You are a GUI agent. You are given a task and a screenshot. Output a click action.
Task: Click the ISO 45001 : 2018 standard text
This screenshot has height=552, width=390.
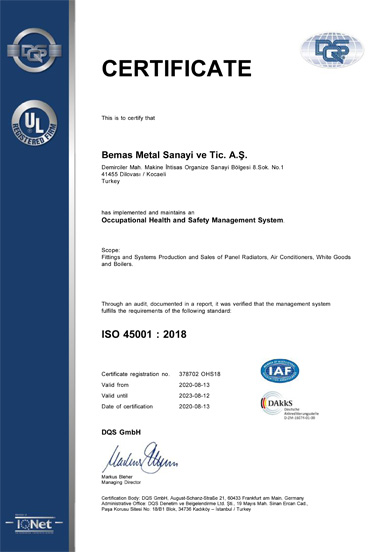(x=144, y=334)
